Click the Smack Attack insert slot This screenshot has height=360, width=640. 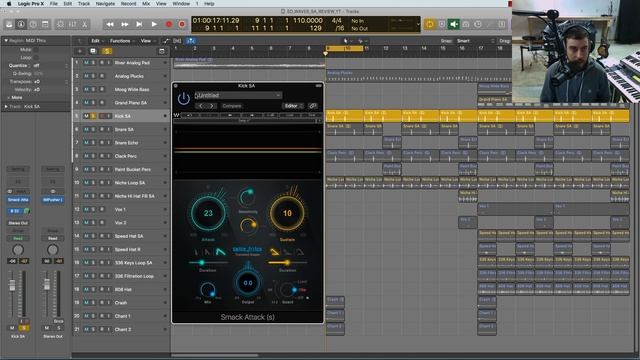click(x=18, y=200)
